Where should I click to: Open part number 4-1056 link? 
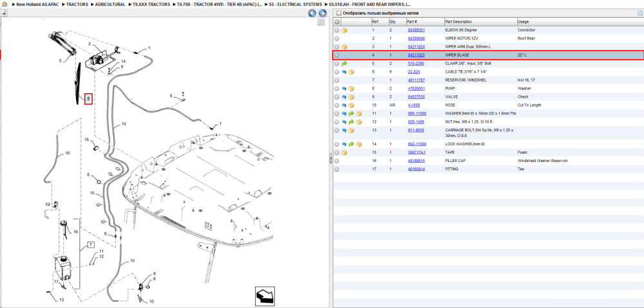(413, 105)
